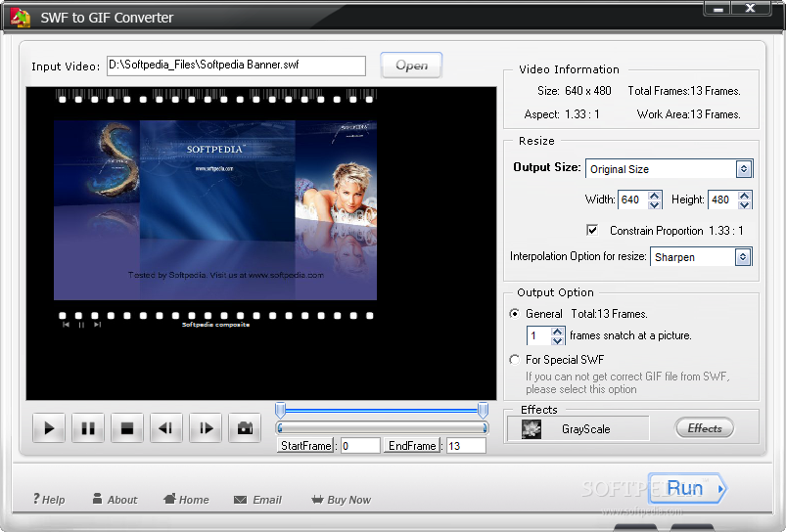Click the 'Aspect: 1.33 : 1' text
This screenshot has height=532, width=786.
(562, 114)
